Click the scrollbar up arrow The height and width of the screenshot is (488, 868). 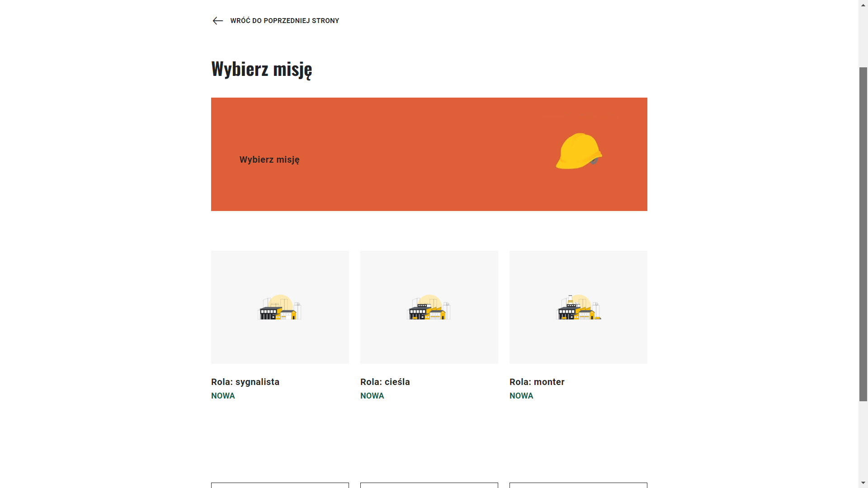pyautogui.click(x=863, y=5)
